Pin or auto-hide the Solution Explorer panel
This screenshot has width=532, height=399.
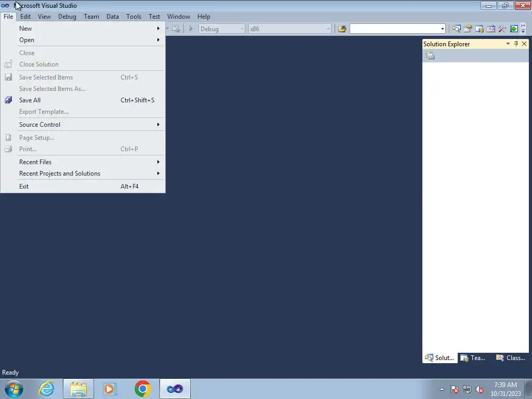(516, 44)
